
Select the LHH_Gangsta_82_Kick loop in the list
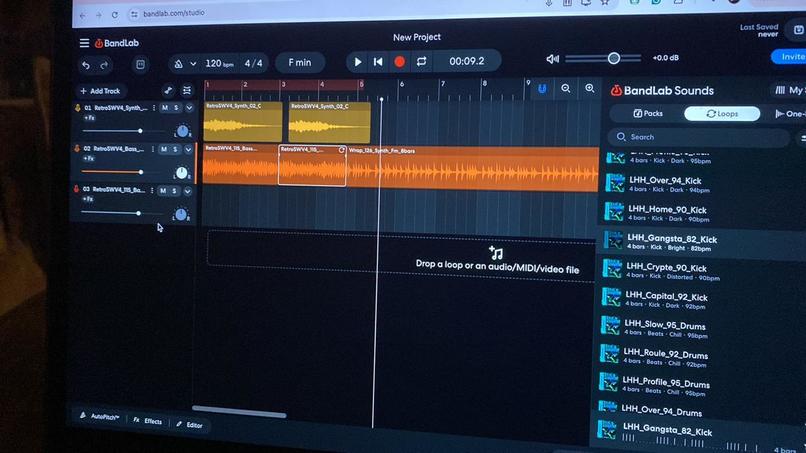coord(700,243)
